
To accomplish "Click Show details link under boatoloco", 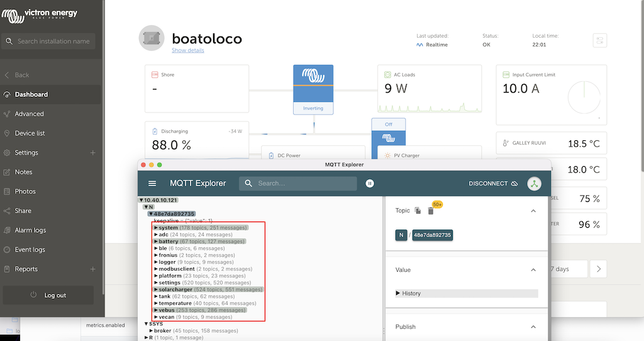I will pyautogui.click(x=187, y=50).
